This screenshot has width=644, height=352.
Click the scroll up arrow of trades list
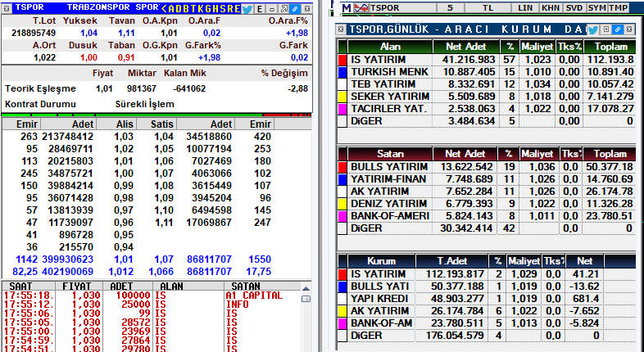point(306,289)
